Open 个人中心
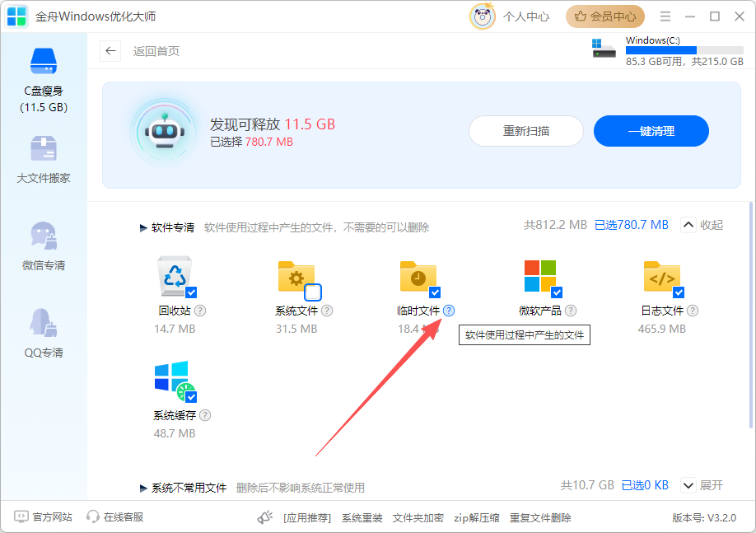Image resolution: width=756 pixels, height=533 pixels. click(526, 16)
